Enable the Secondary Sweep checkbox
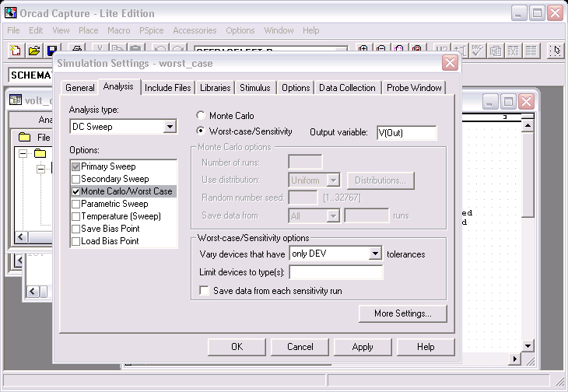 pyautogui.click(x=75, y=179)
